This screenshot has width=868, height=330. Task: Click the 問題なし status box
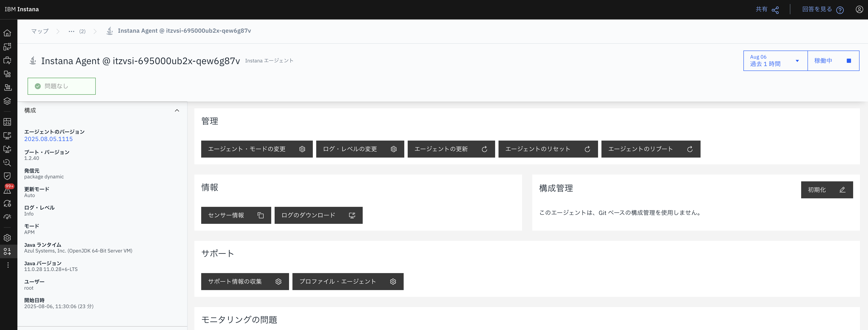click(61, 86)
